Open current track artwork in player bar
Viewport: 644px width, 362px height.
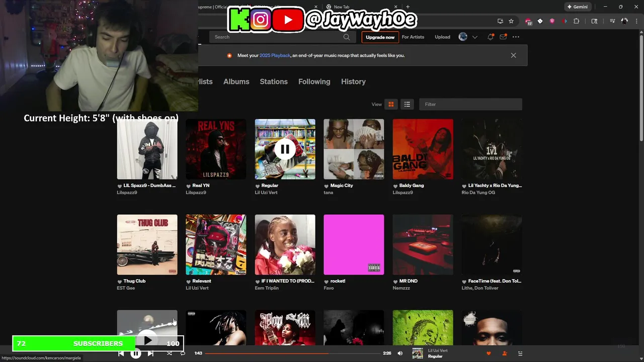click(418, 353)
